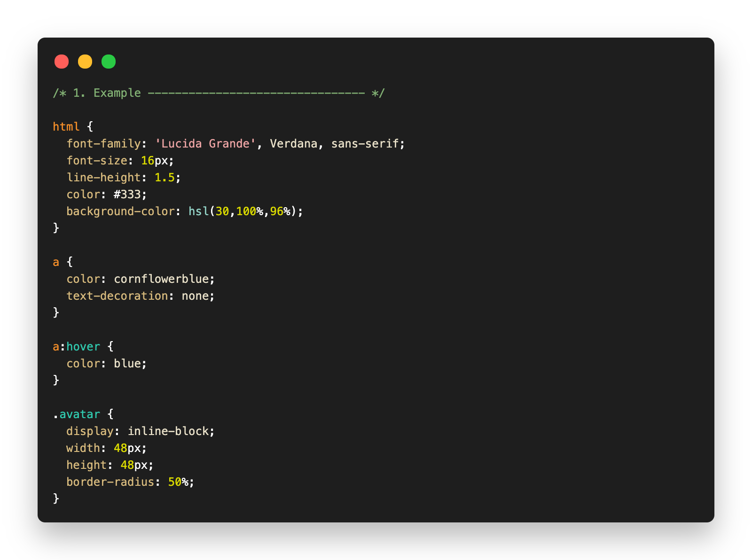
Task: Click the 'background-color' property name
Action: click(120, 211)
